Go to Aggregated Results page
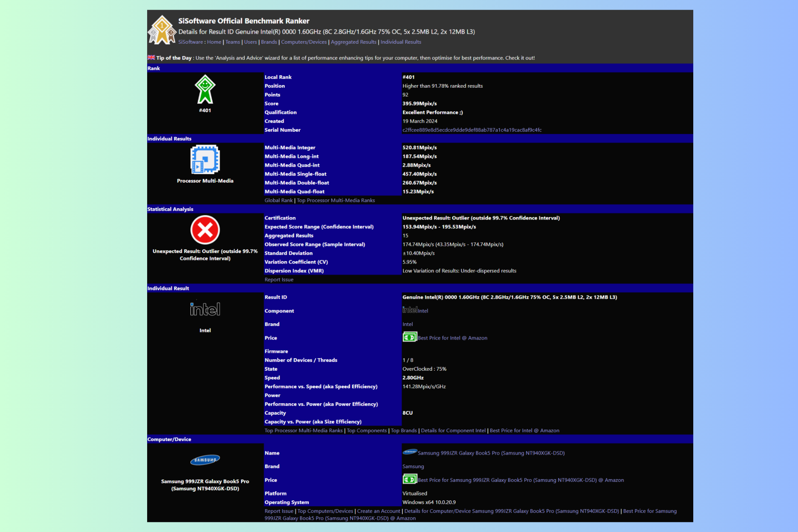The image size is (798, 532). (353, 42)
